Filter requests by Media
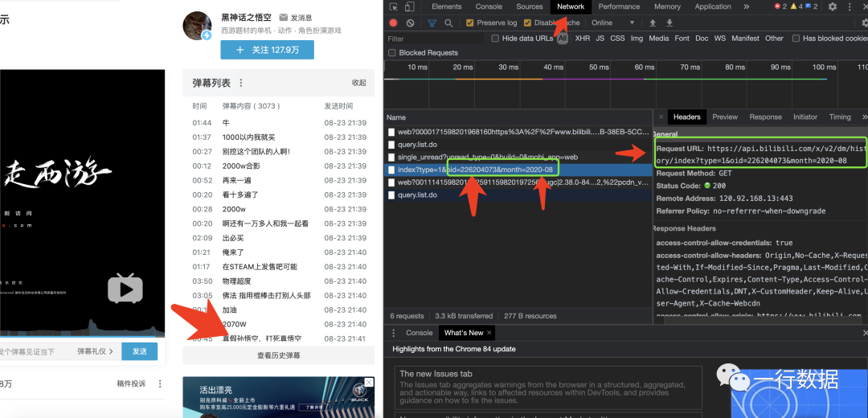868x418 pixels. [659, 39]
